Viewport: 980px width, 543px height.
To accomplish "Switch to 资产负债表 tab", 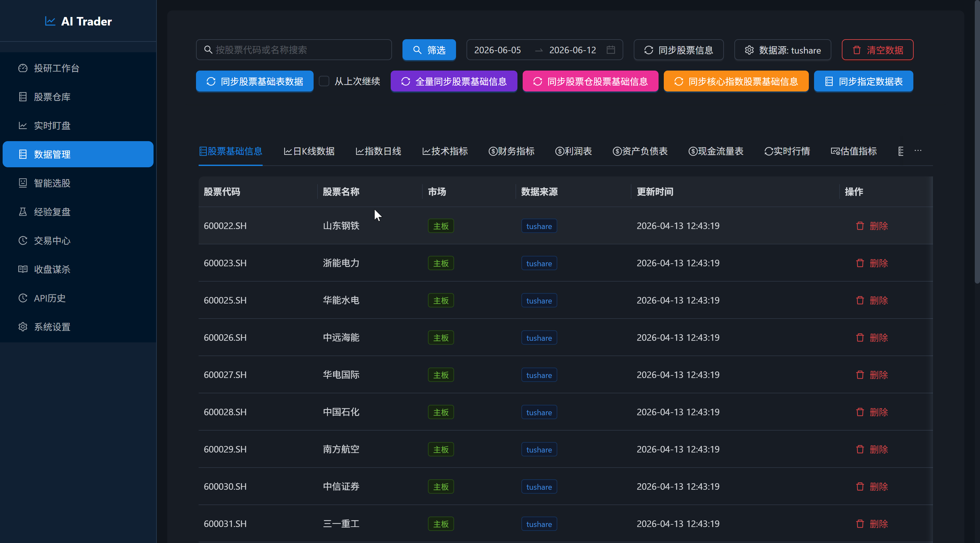I will tap(640, 151).
